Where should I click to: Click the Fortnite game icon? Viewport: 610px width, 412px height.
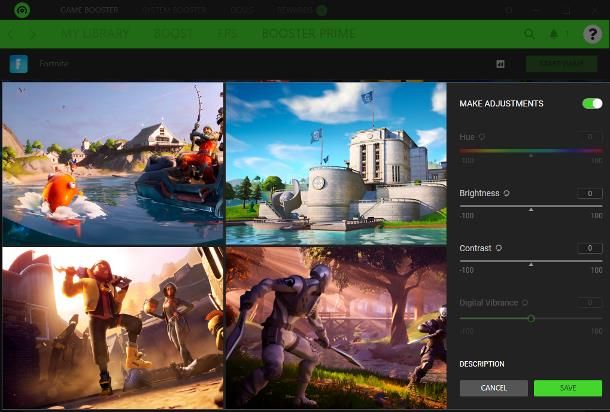pyautogui.click(x=19, y=64)
